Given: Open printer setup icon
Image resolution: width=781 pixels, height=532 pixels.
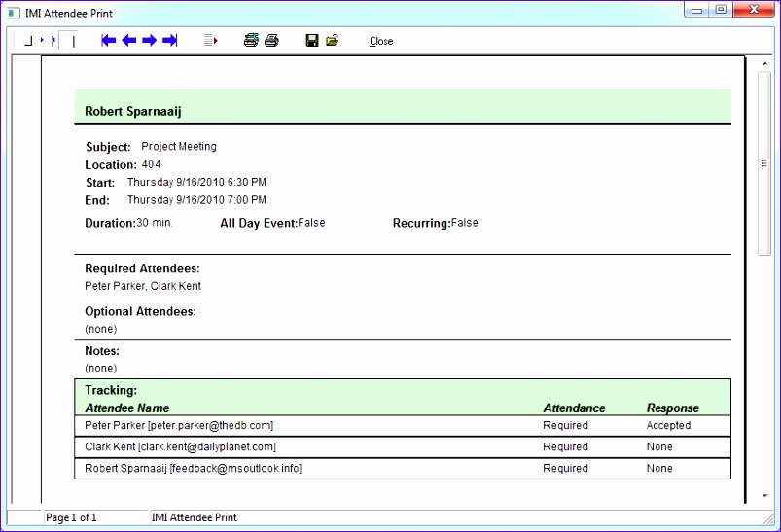Looking at the screenshot, I should click(251, 41).
